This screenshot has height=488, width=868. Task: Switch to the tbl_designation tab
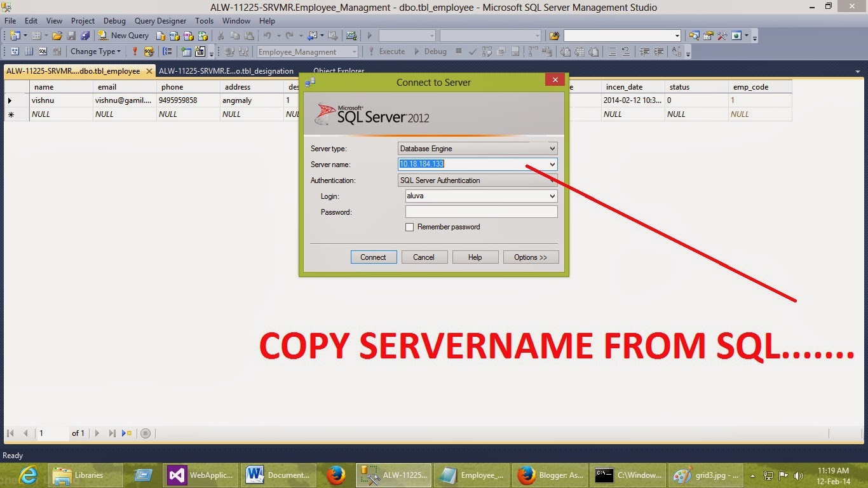pos(226,71)
